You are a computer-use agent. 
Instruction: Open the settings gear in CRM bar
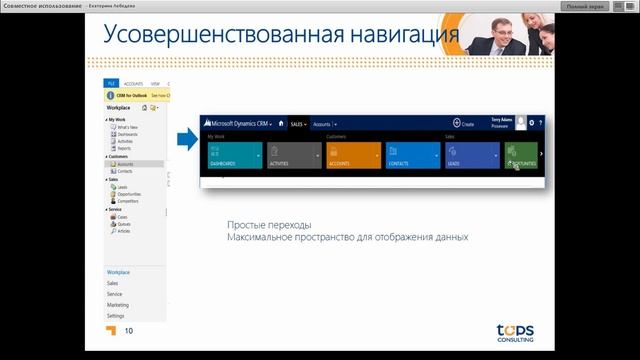531,123
